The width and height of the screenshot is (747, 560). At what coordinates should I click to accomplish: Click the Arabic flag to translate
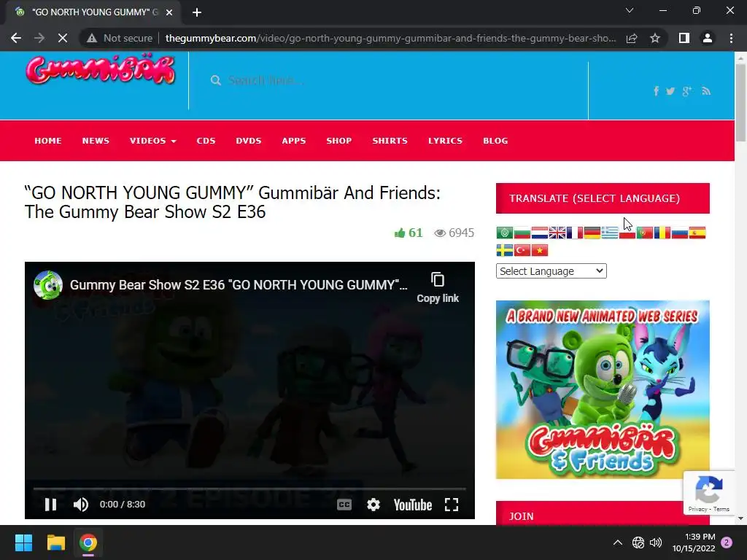[x=505, y=233]
